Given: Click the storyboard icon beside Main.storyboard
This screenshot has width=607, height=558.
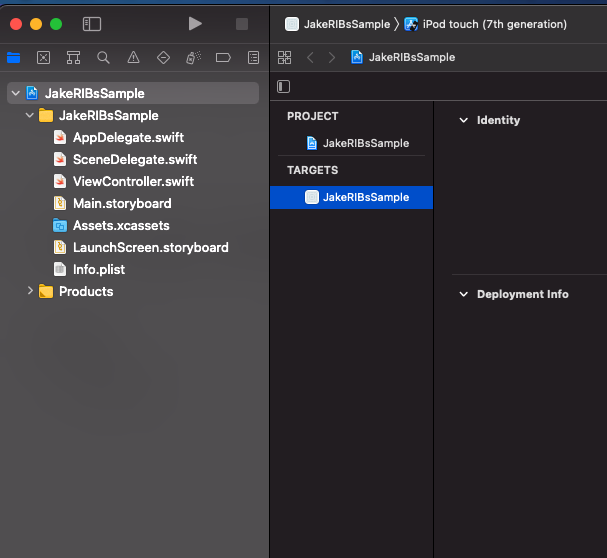Looking at the screenshot, I should (60, 204).
